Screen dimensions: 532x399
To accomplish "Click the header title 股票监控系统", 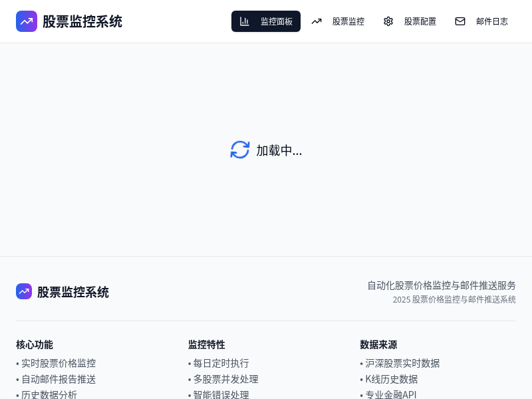I will [82, 21].
